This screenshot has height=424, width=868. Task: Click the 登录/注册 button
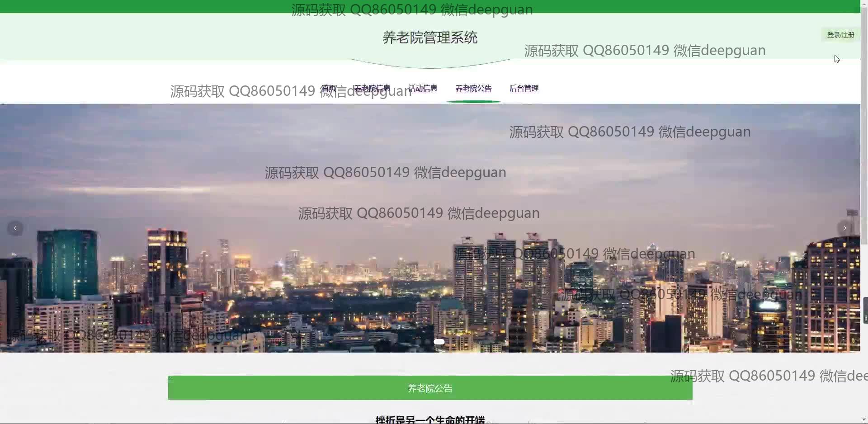[840, 35]
